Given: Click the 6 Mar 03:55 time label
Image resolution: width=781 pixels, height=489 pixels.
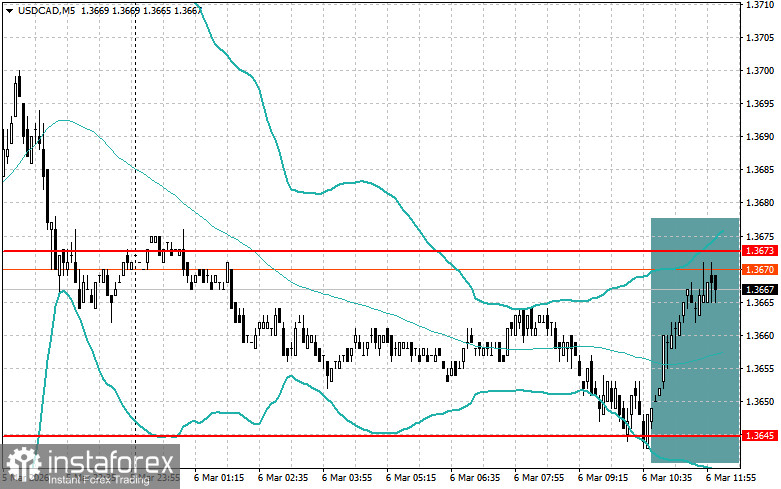Looking at the screenshot, I should [347, 478].
